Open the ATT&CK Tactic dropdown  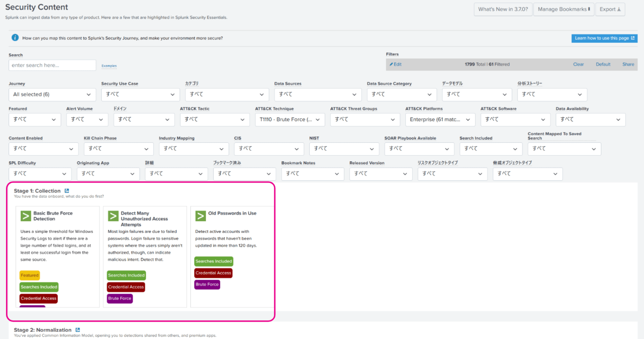pos(215,120)
